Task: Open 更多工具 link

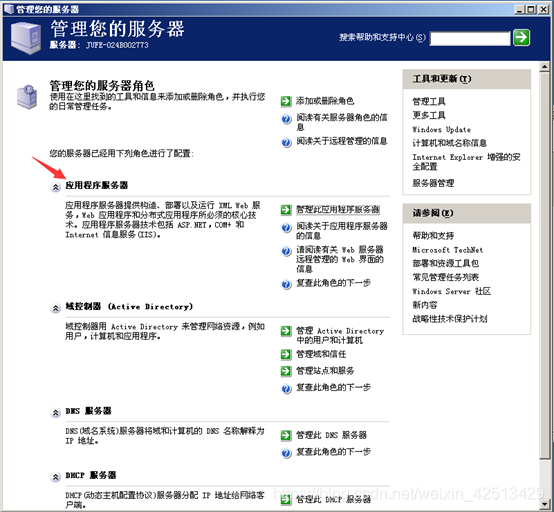Action: tap(429, 115)
